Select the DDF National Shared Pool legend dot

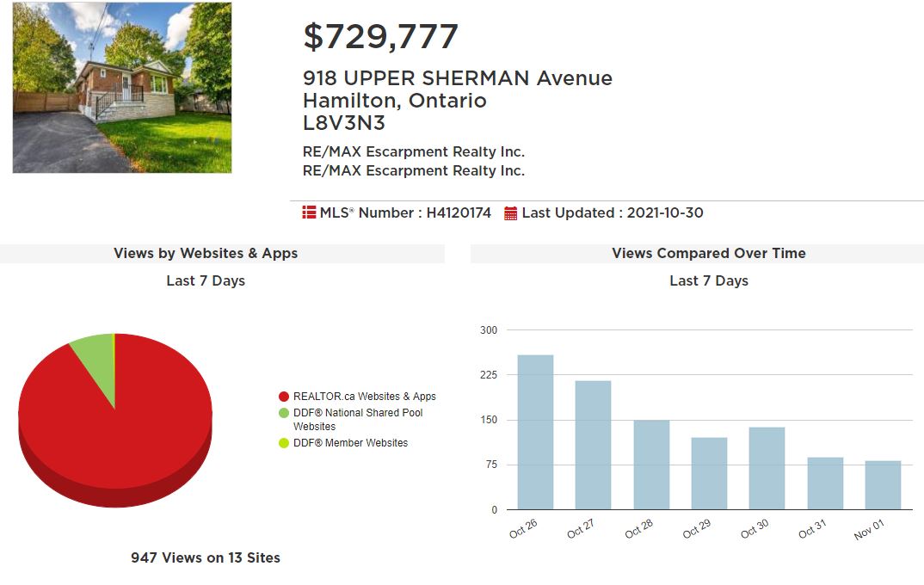[283, 413]
